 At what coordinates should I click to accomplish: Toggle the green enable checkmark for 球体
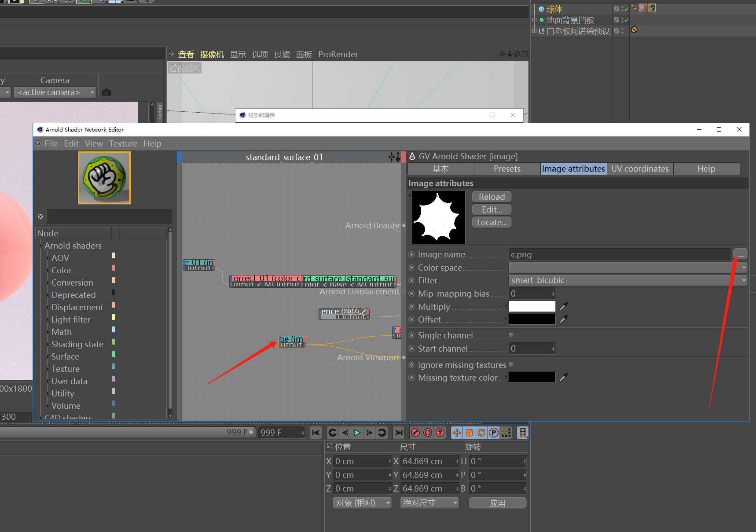pos(626,9)
